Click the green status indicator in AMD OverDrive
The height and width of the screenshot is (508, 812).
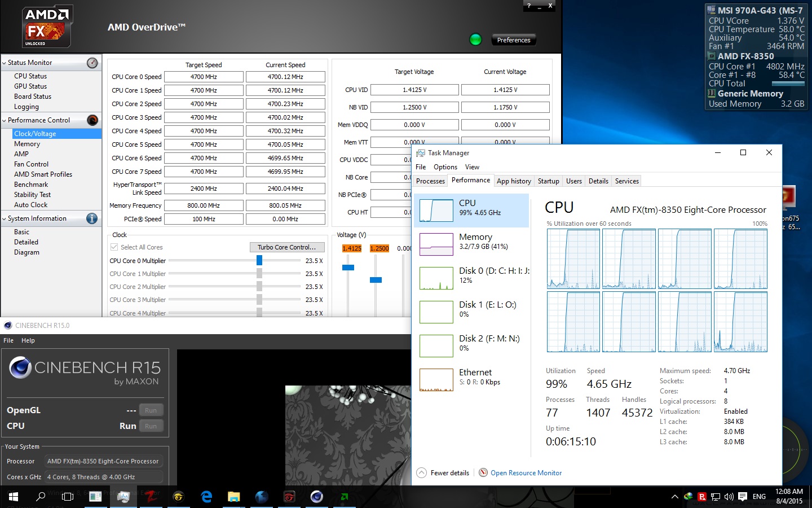(475, 40)
